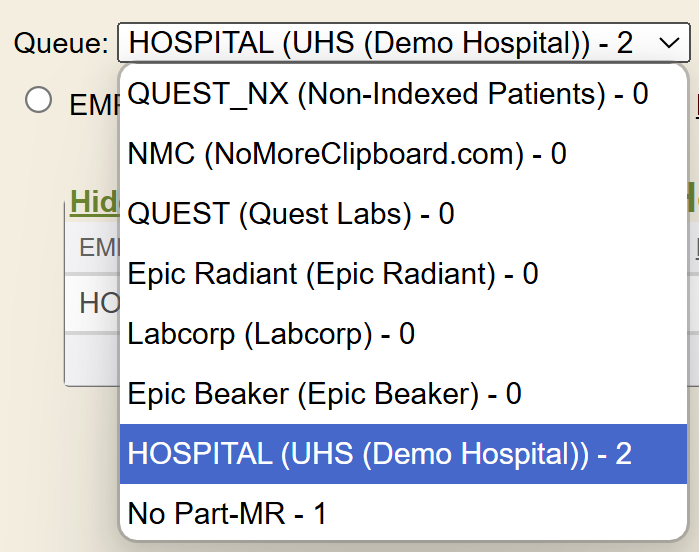This screenshot has width=699, height=552.
Task: Click the Queue dropdown chevron arrow
Action: click(667, 43)
